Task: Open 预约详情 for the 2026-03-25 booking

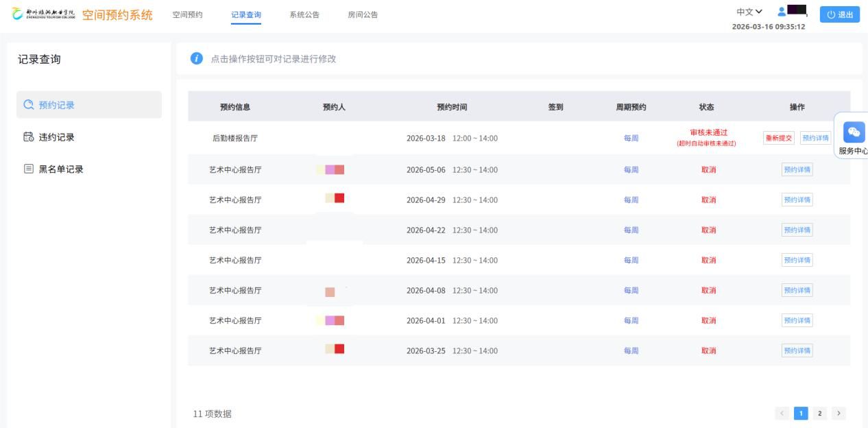Action: pos(797,350)
